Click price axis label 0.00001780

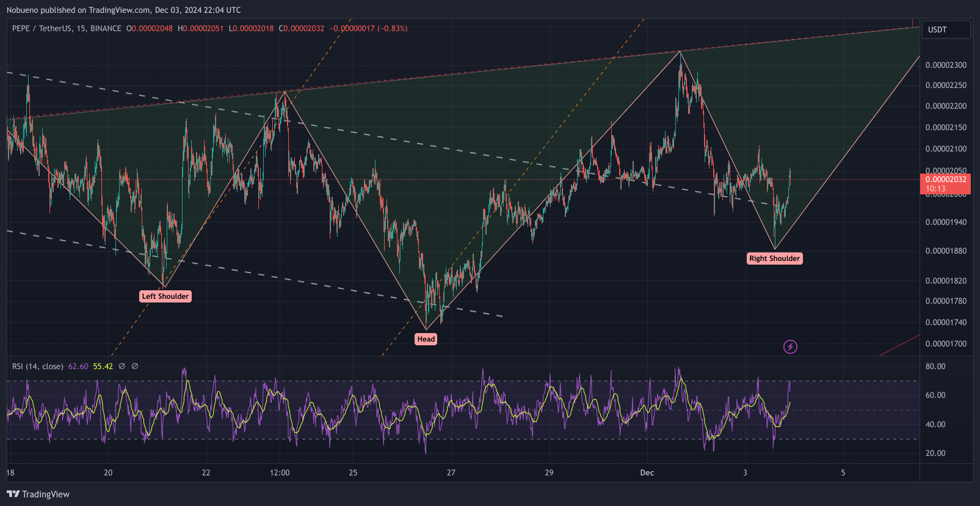click(946, 301)
